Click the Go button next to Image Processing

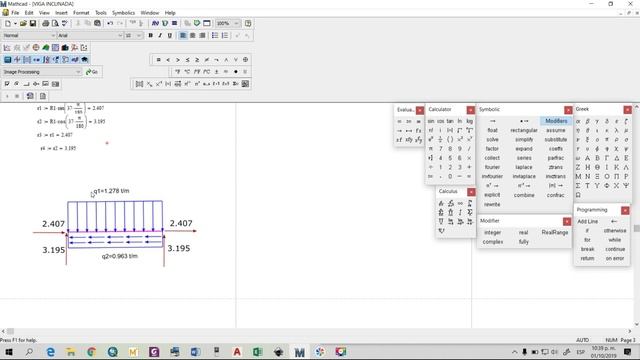[x=92, y=72]
